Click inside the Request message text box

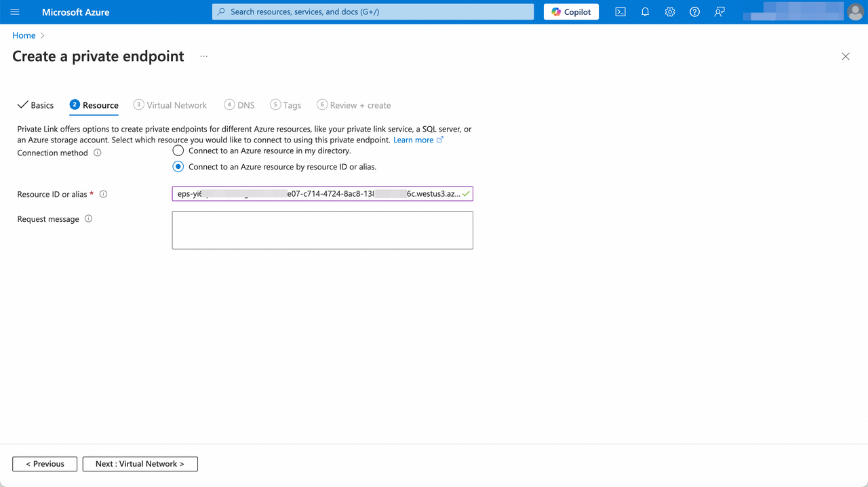point(322,230)
